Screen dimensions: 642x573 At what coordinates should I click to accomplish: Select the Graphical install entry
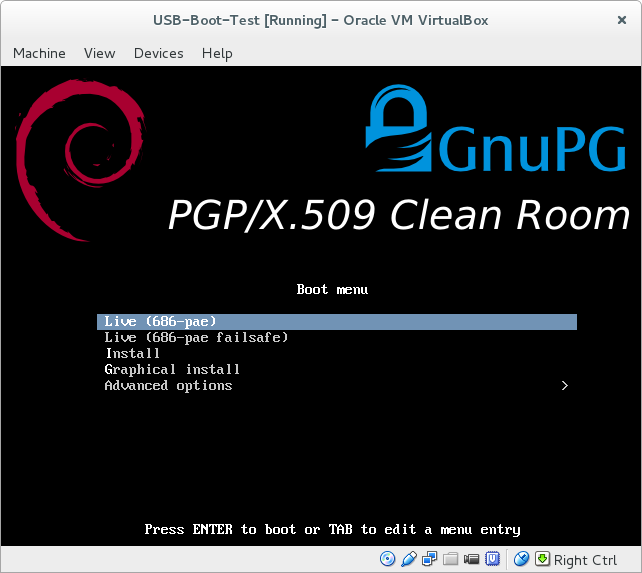pos(337,369)
